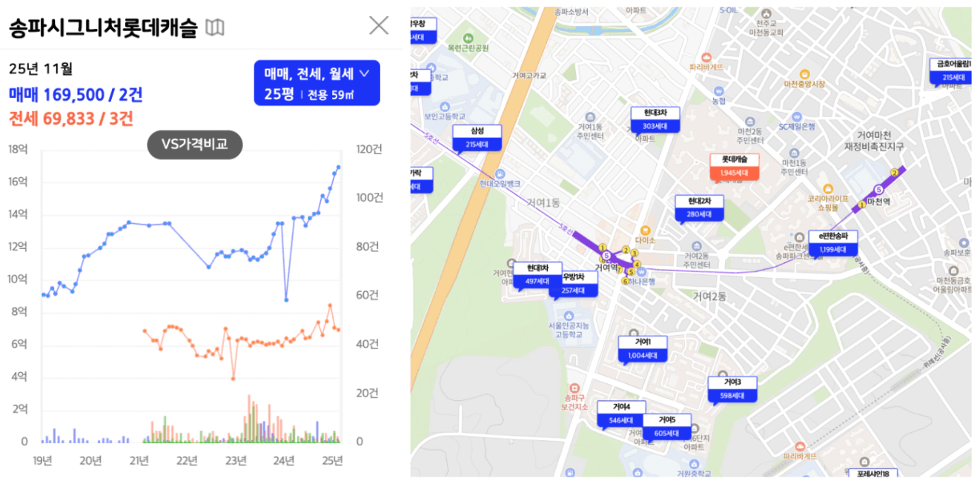980x484 pixels.
Task: Click the 파리바게뜨 icon near 포레사인18
Action: (x=799, y=446)
